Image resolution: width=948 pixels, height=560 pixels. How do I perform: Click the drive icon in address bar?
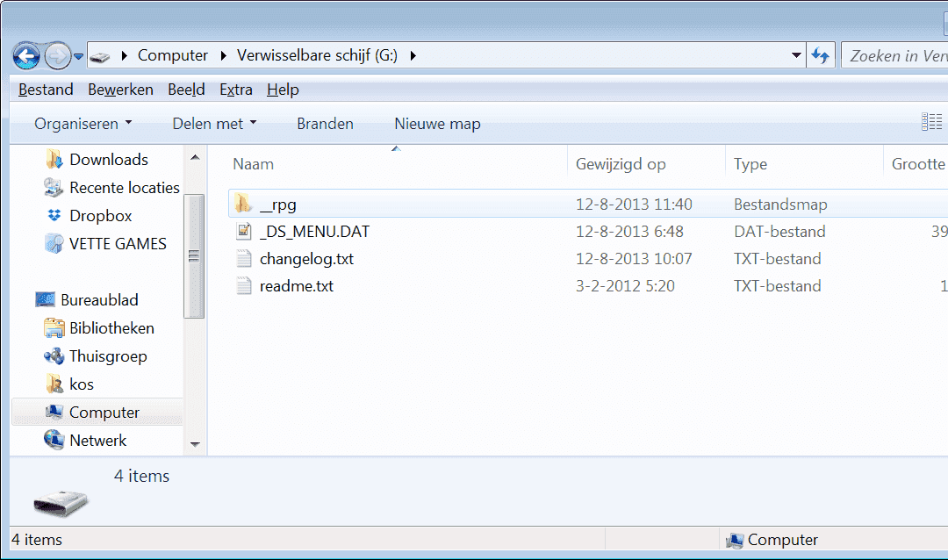point(100,57)
